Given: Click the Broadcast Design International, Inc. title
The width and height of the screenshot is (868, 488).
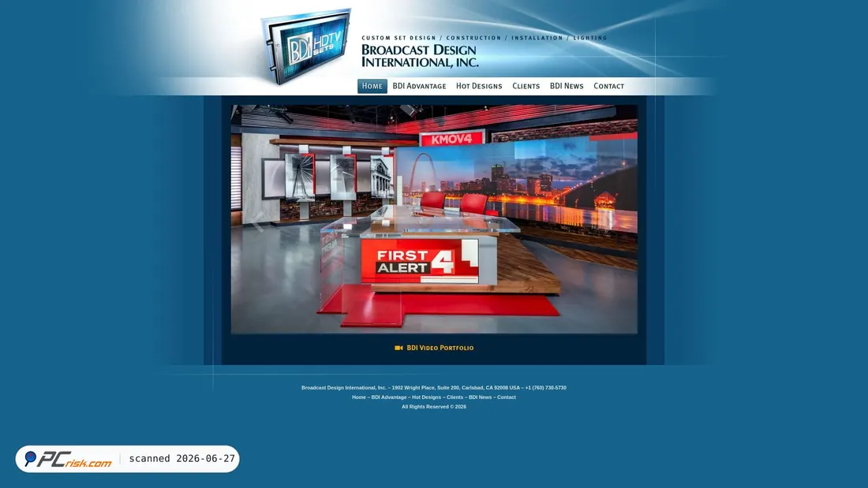Looking at the screenshot, I should pos(420,56).
